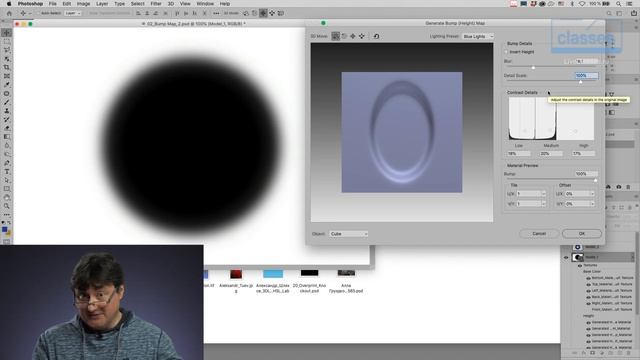Hide the Left_Material texture

click(x=588, y=291)
